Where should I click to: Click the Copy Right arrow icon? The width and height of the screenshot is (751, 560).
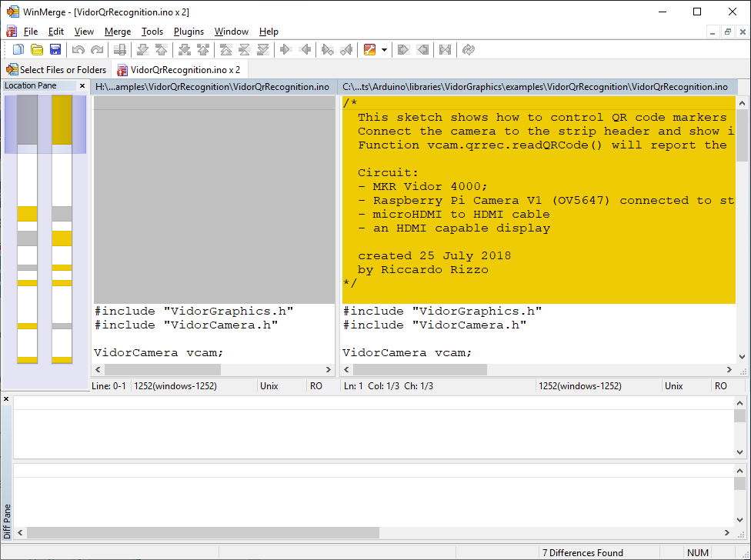pos(285,50)
